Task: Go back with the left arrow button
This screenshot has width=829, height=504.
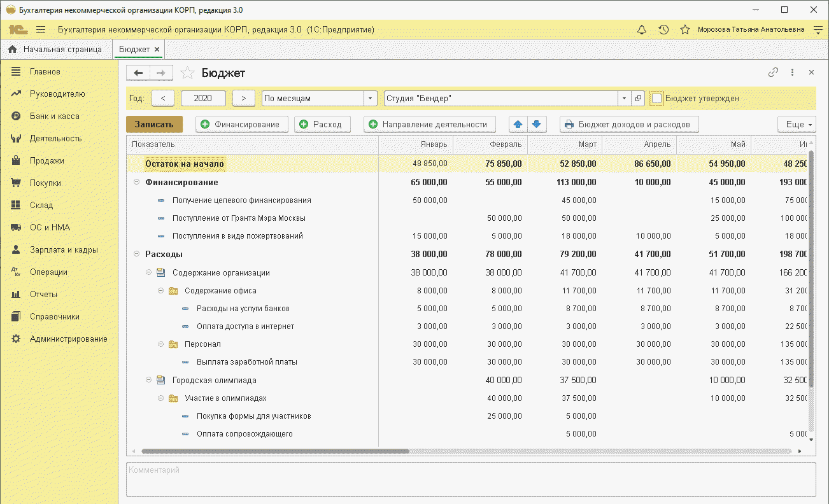Action: [x=138, y=73]
